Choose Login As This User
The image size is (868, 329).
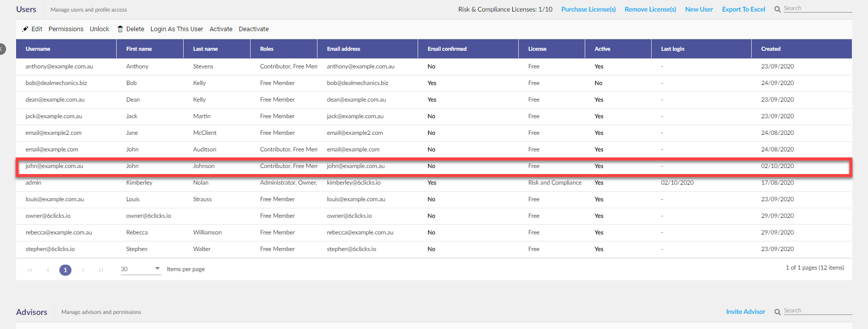point(177,29)
